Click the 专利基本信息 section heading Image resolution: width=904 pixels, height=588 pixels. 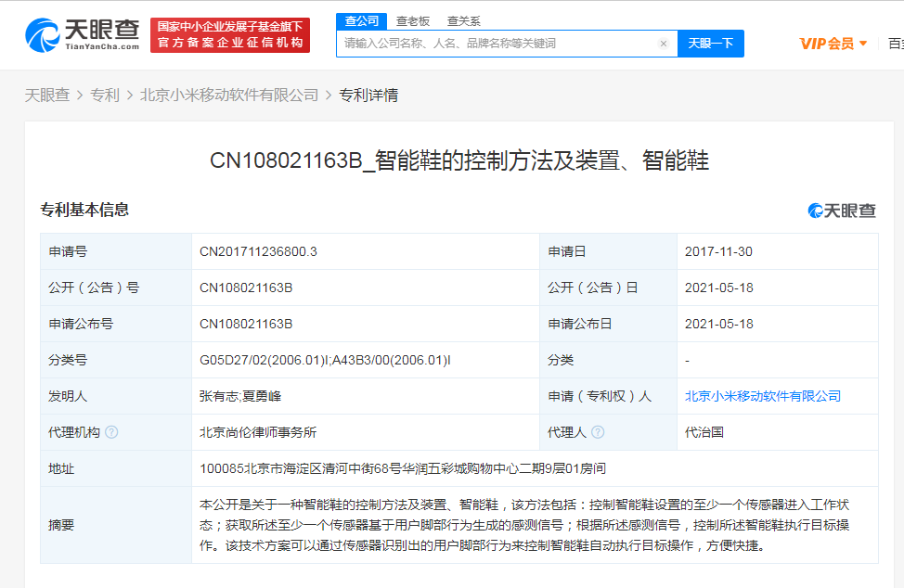point(84,210)
